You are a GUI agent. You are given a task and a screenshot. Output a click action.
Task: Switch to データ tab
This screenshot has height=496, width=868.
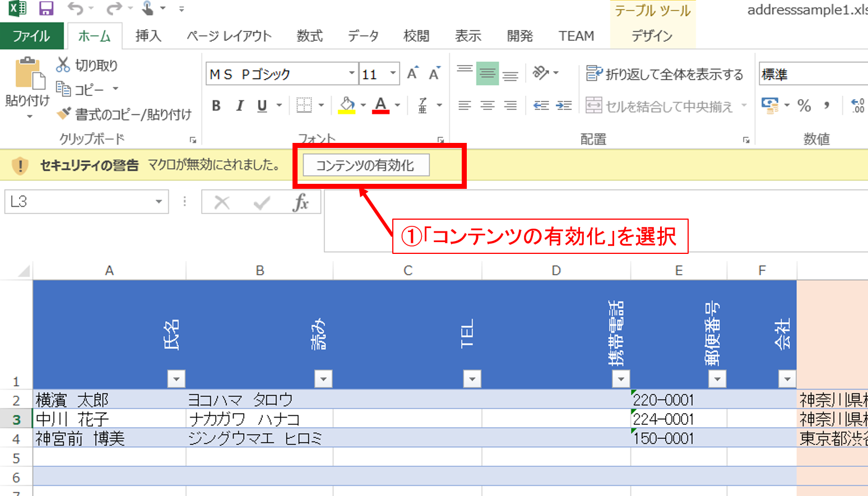363,36
